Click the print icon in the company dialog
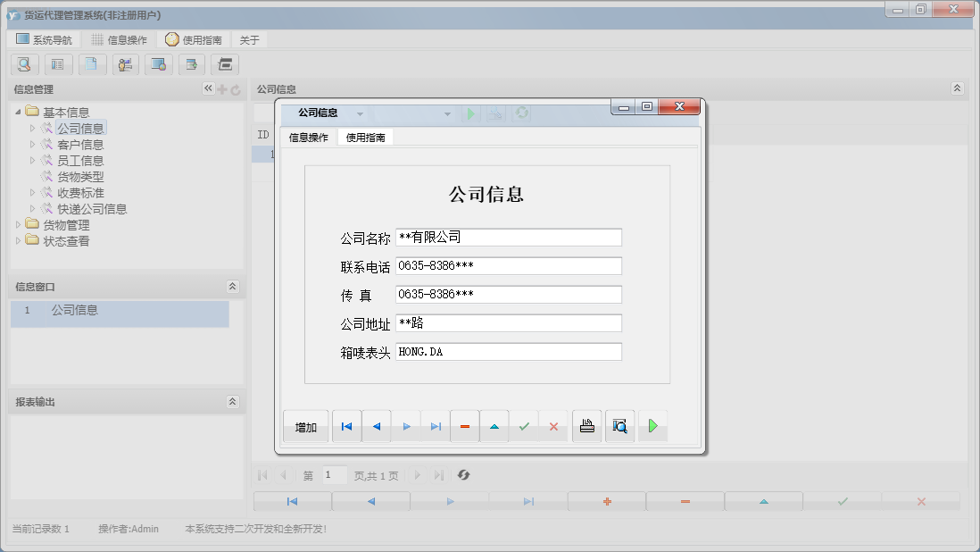Screen dimensions: 980x552 586,426
